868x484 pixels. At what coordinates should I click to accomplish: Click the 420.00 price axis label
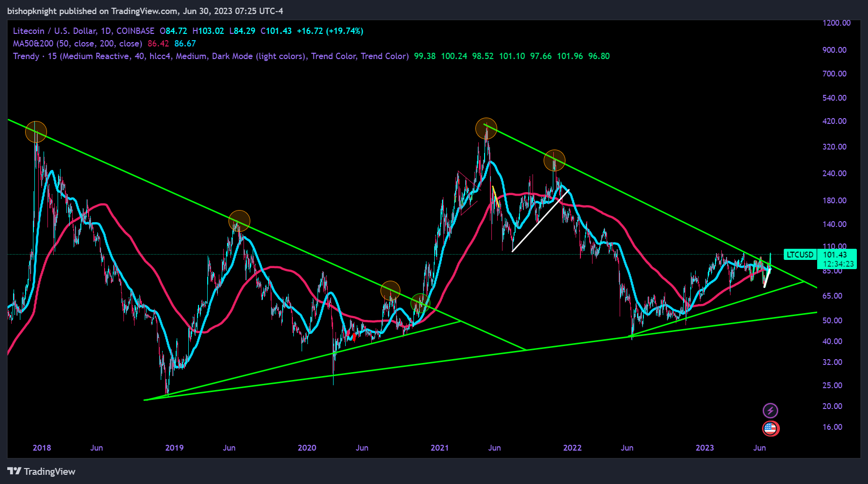point(835,121)
